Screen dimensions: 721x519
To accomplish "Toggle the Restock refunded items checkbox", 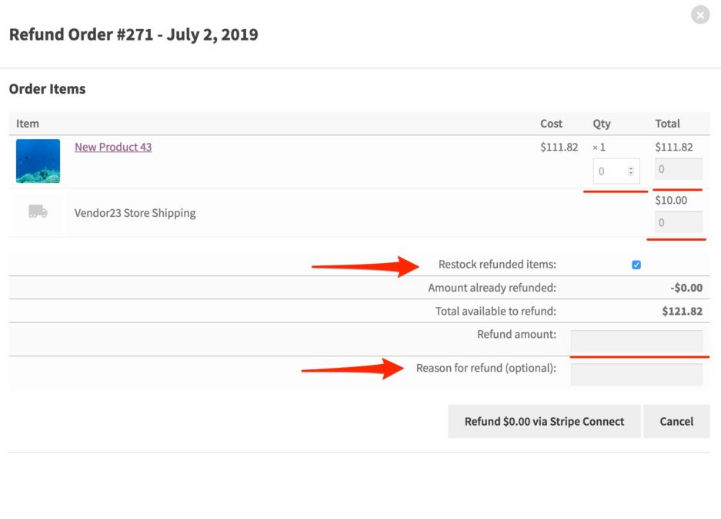I will tap(636, 265).
